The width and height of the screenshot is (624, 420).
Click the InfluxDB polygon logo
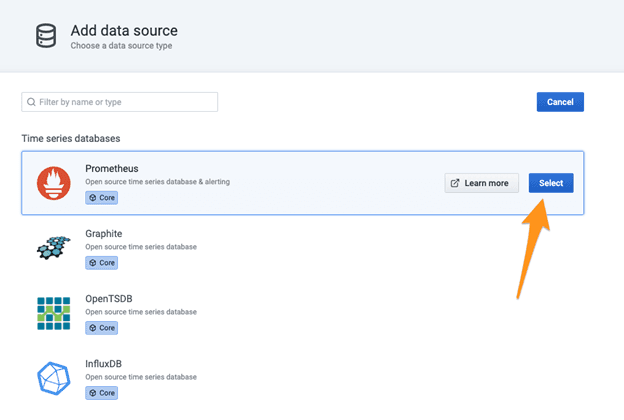click(54, 379)
